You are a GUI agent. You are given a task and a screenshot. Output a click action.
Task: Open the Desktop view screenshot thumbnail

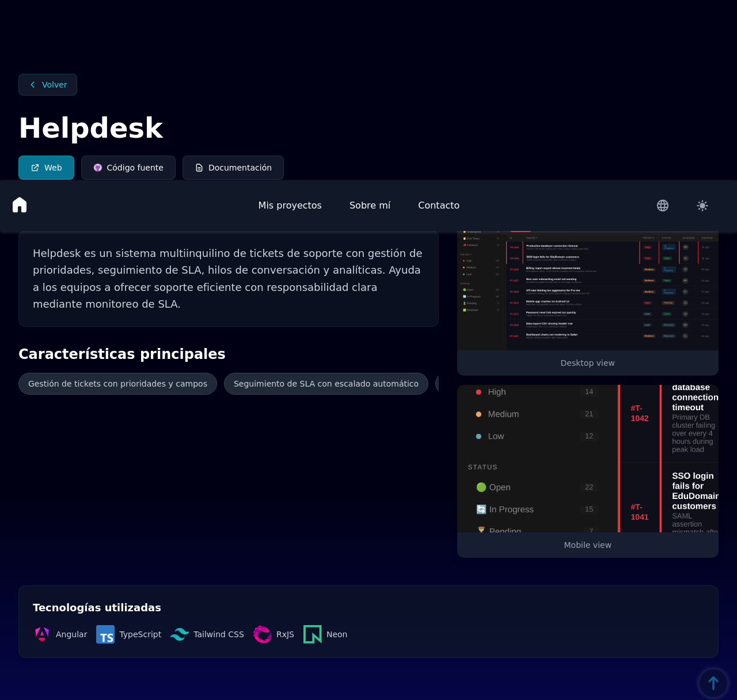click(588, 291)
